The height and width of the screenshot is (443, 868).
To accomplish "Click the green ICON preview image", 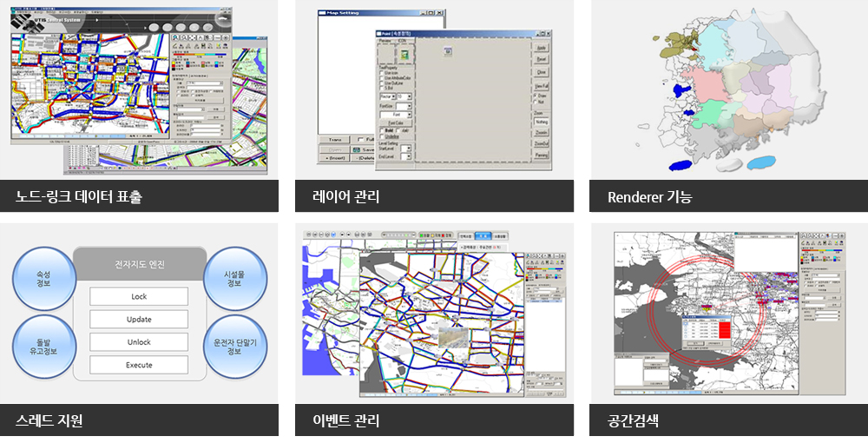I will point(404,55).
